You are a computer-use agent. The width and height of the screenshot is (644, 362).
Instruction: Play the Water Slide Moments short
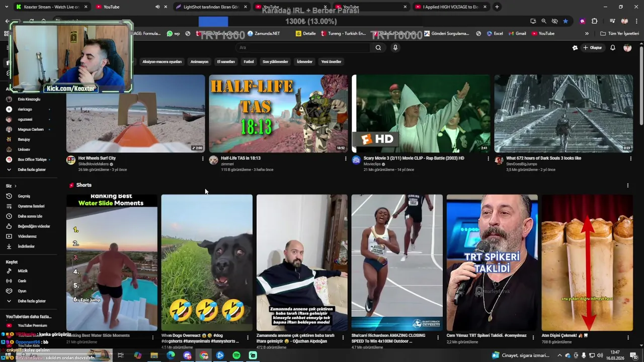112,262
